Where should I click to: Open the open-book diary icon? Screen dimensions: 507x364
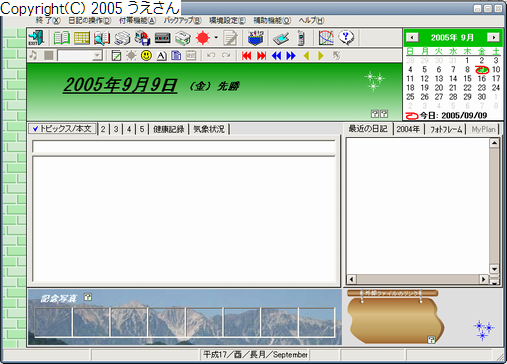pos(62,38)
